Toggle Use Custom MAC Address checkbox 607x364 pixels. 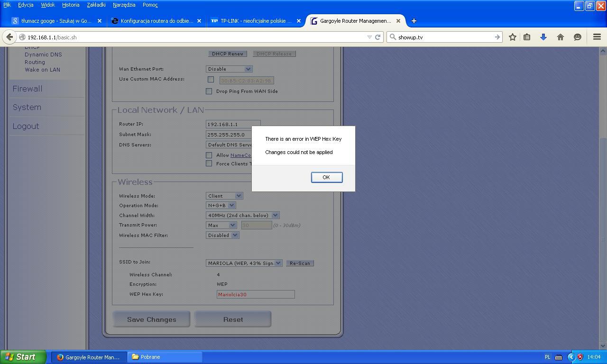coord(211,80)
